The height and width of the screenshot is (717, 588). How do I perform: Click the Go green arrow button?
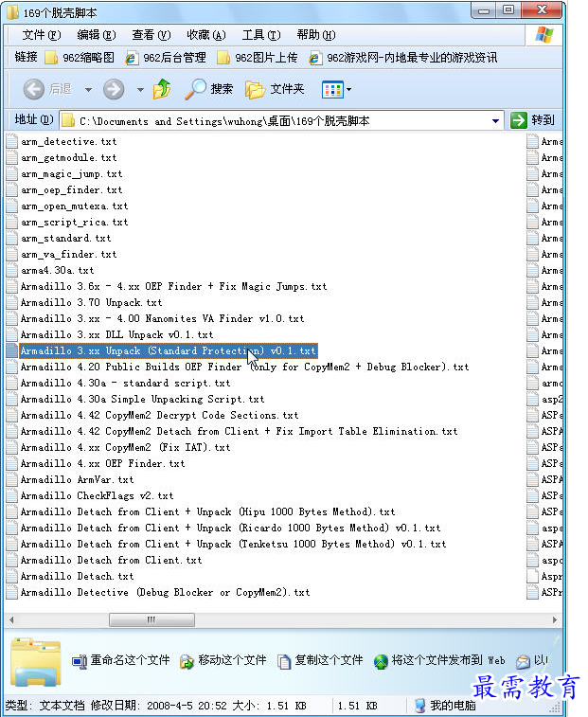tap(519, 120)
